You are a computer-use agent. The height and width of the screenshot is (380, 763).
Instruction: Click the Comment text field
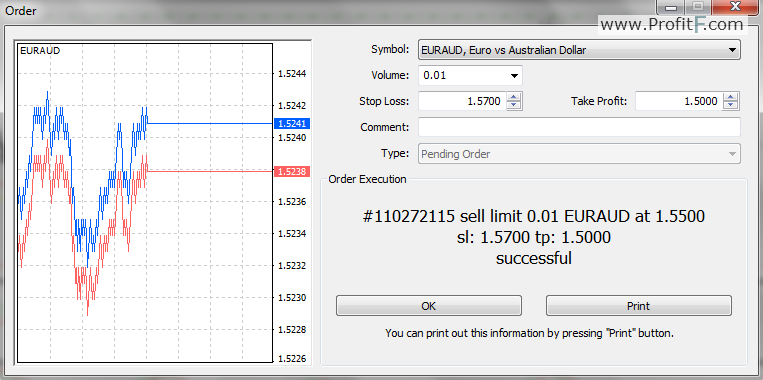coord(579,127)
